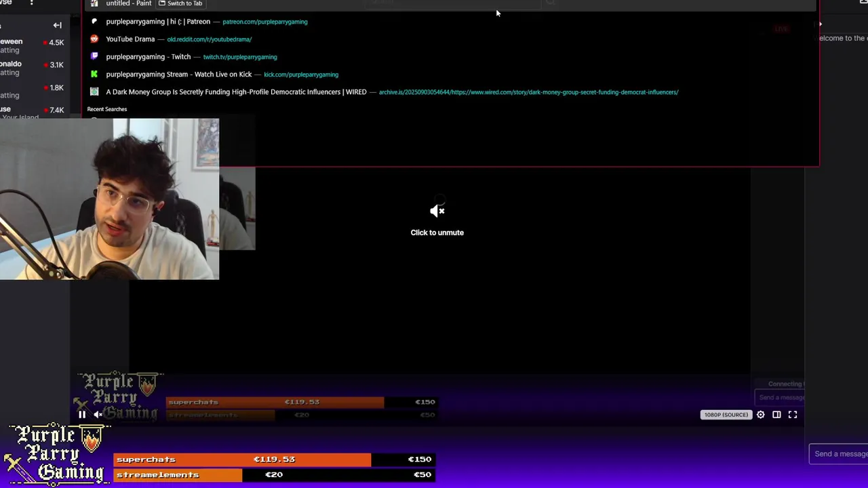868x488 pixels.
Task: Click the webcam overlay thumbnail
Action: (x=109, y=199)
